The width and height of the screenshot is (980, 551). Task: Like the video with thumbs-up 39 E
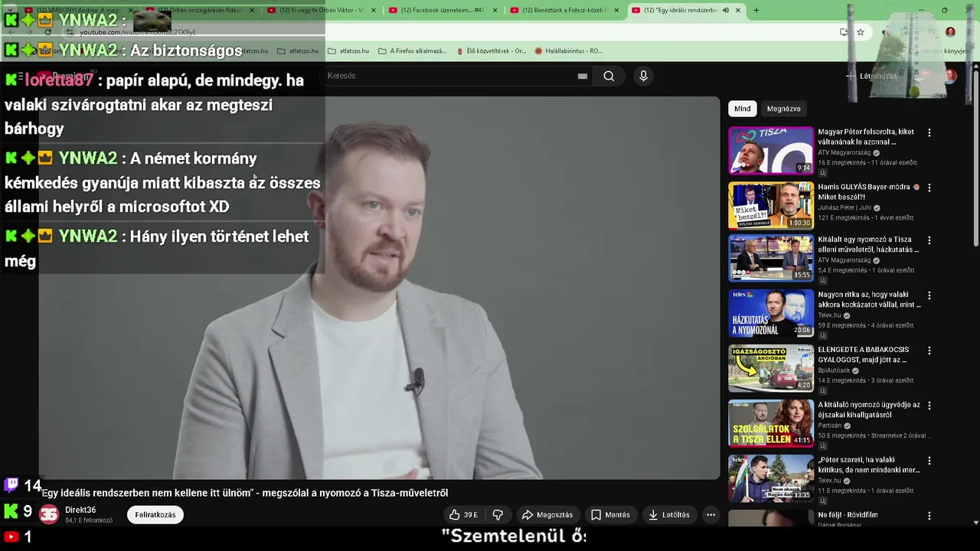pyautogui.click(x=463, y=515)
